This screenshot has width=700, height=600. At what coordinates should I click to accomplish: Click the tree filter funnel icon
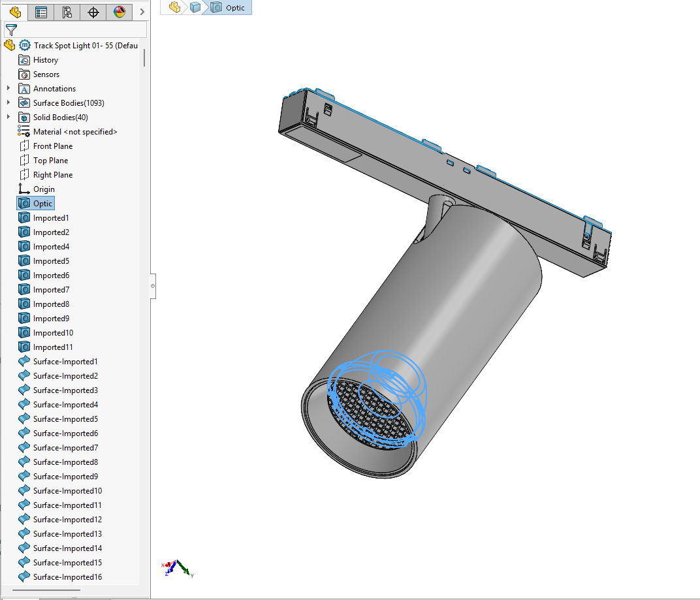pyautogui.click(x=11, y=30)
